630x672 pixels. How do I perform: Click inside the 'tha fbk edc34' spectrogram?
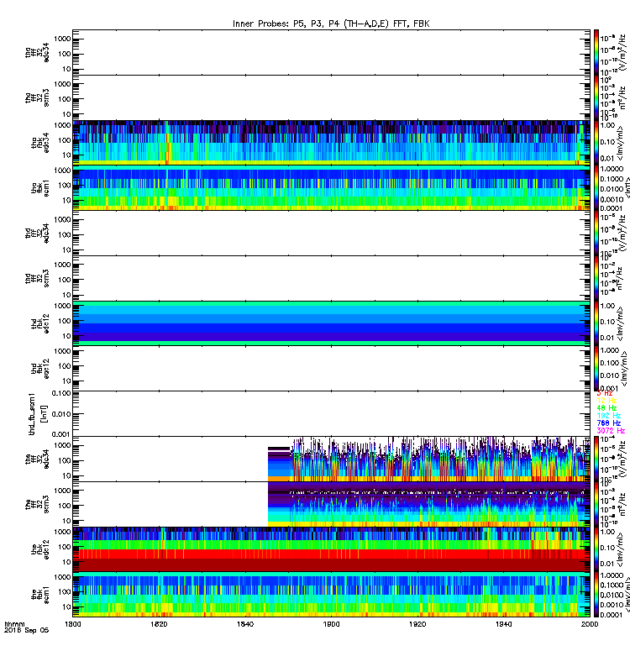(331, 143)
